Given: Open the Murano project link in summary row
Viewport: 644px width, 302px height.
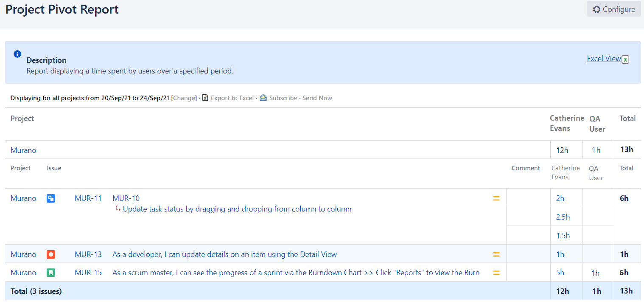Looking at the screenshot, I should click(23, 150).
